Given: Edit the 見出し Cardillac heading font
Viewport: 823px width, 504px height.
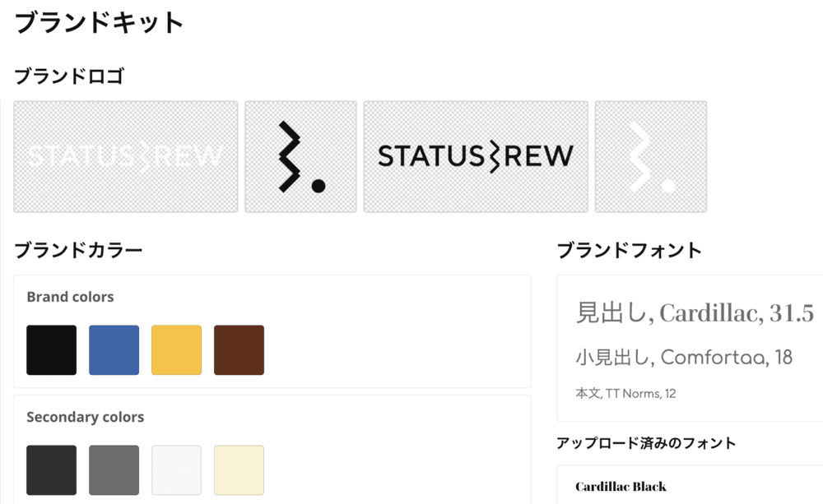Looking at the screenshot, I should pyautogui.click(x=695, y=313).
